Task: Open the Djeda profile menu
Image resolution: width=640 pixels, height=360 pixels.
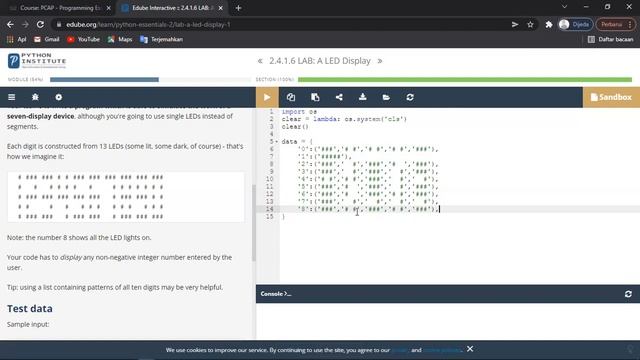Action: pyautogui.click(x=575, y=24)
